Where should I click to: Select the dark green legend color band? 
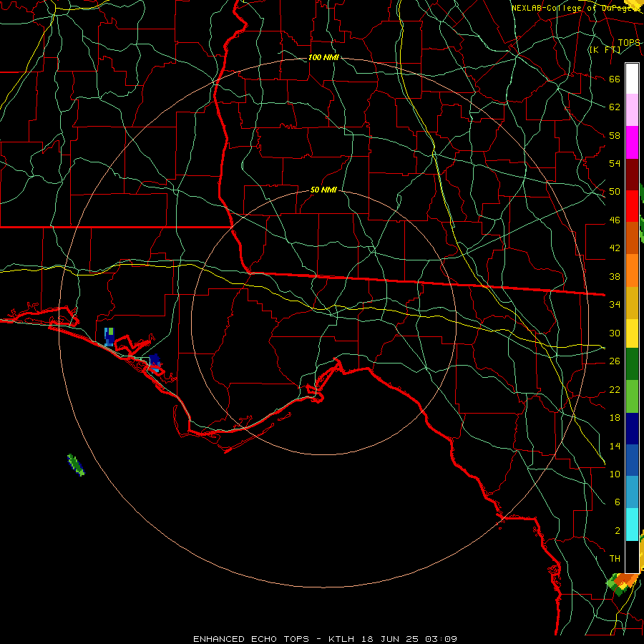632,364
